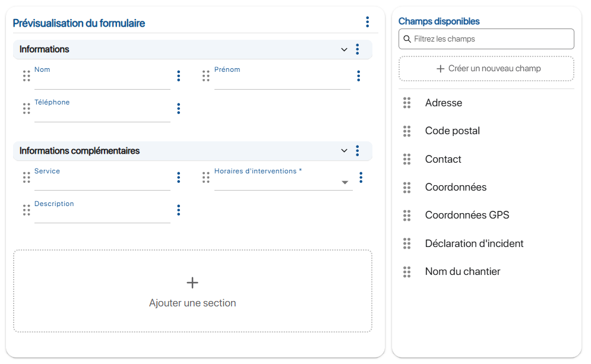
Task: Select Contact in available fields
Action: pyautogui.click(x=443, y=159)
